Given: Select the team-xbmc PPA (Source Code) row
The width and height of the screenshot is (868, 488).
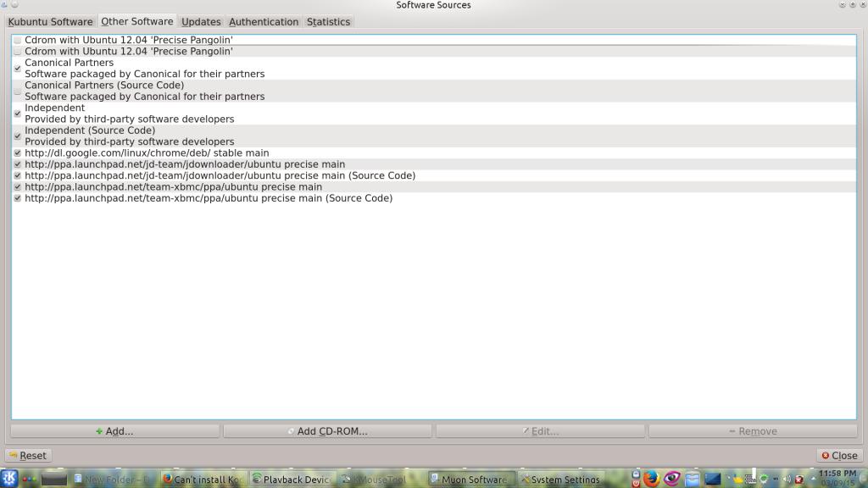Looking at the screenshot, I should (x=209, y=198).
